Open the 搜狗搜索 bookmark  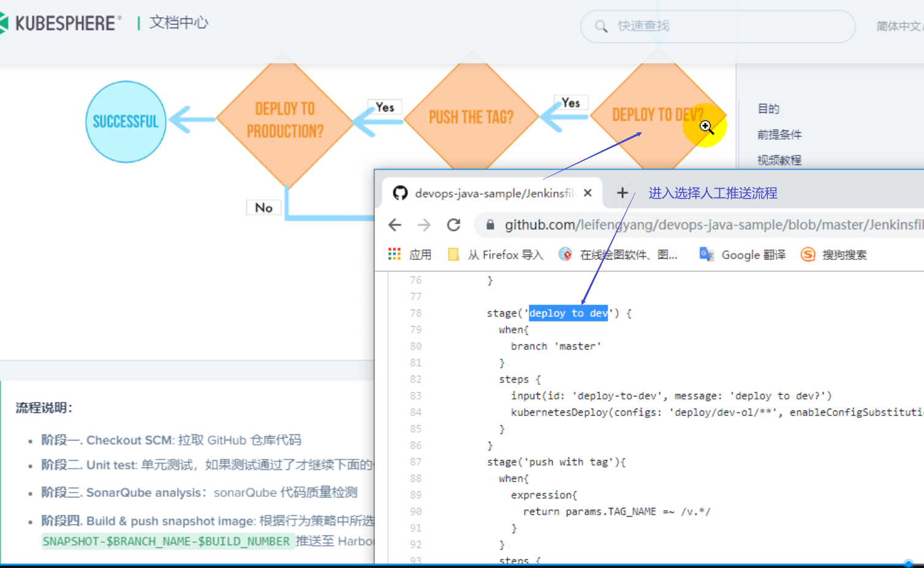point(834,254)
